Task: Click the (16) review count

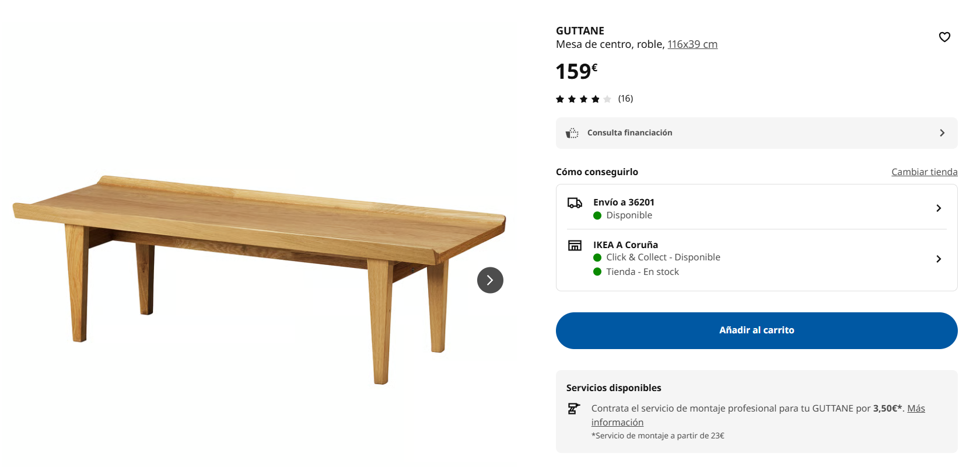Action: [x=625, y=99]
